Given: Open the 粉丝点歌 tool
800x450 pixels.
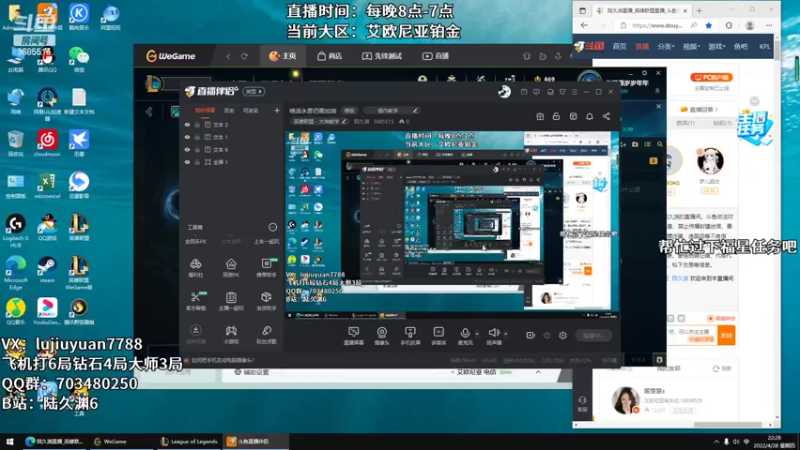Looking at the screenshot, I should [x=266, y=334].
